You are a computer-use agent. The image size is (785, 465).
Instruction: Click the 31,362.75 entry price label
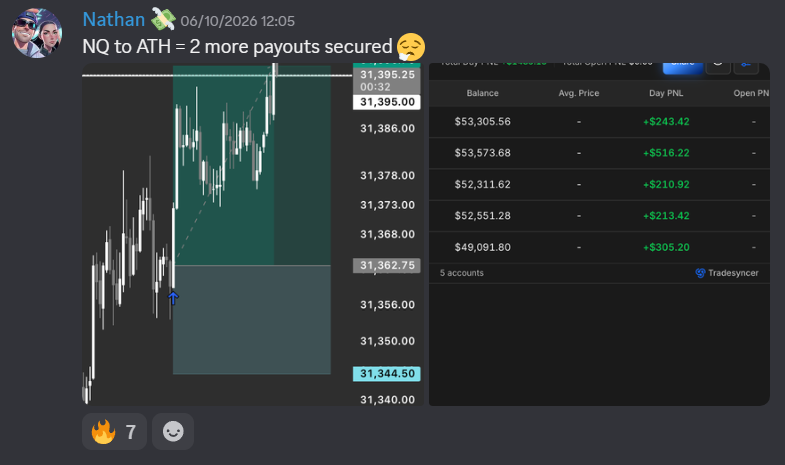point(387,265)
